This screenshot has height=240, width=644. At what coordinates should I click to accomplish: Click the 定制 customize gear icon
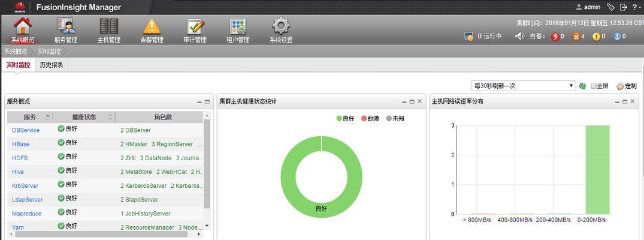pos(620,86)
